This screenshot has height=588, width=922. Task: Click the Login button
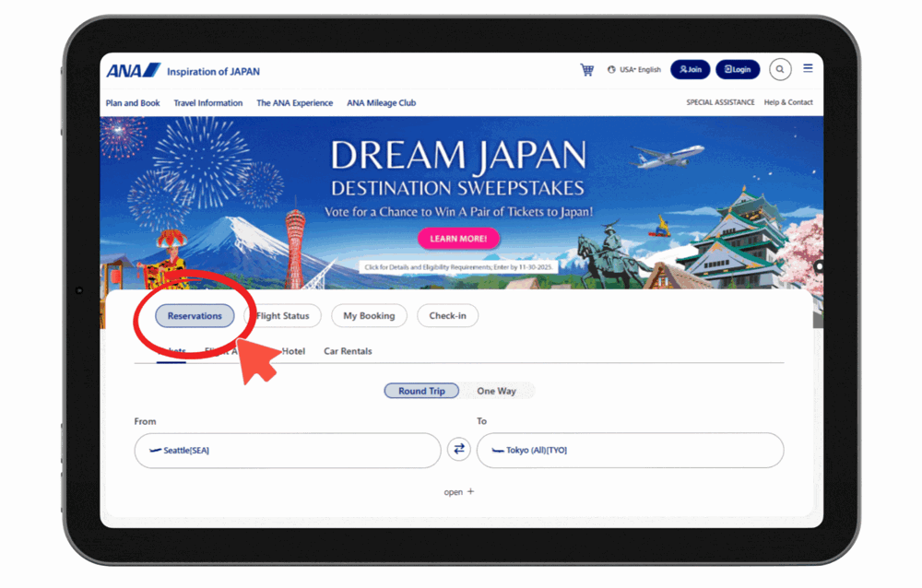[x=738, y=69]
